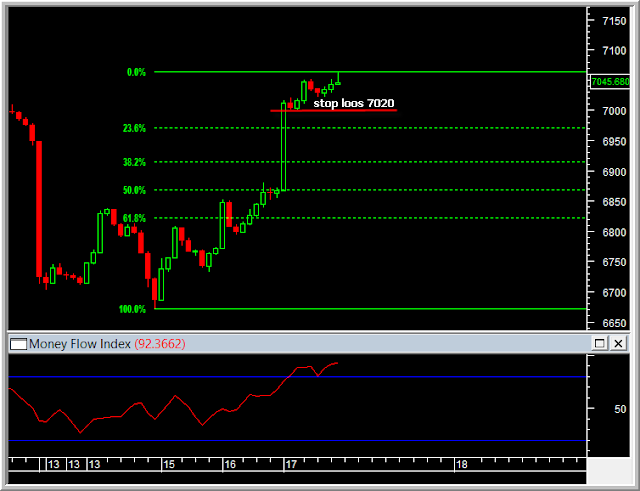This screenshot has width=640, height=491.
Task: Select the upper blue overbought line
Action: point(297,377)
